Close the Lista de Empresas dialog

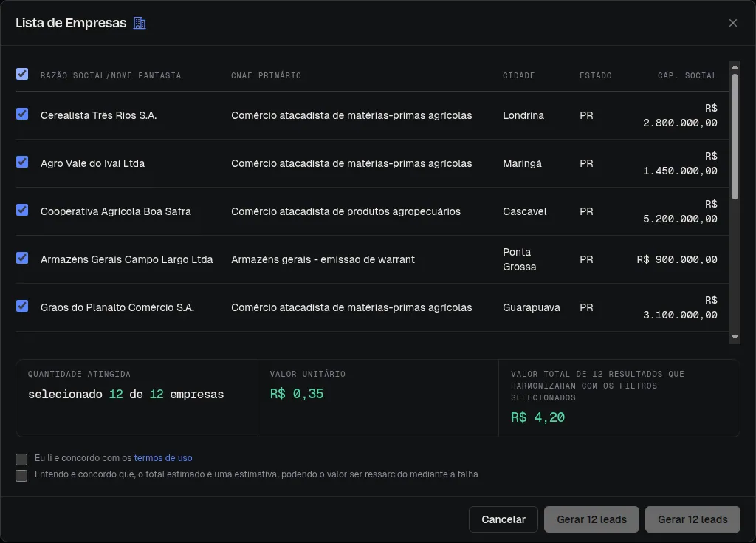[733, 23]
